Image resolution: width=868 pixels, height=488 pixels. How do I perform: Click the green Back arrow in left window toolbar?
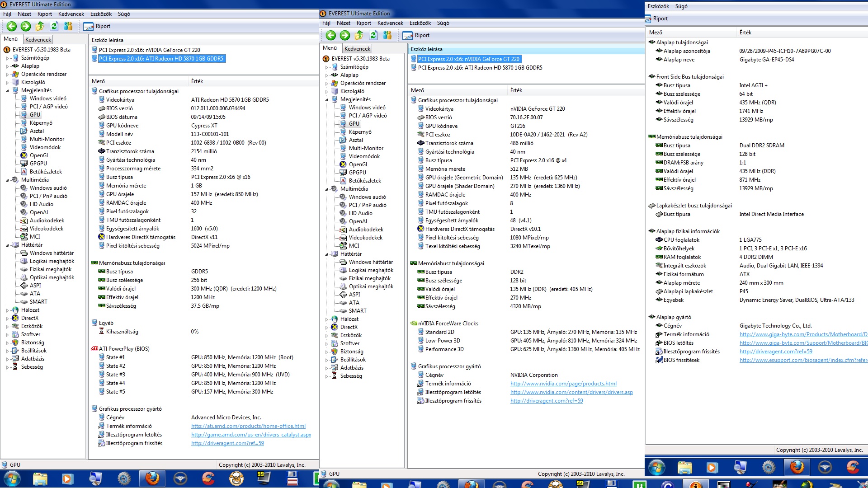pos(12,26)
